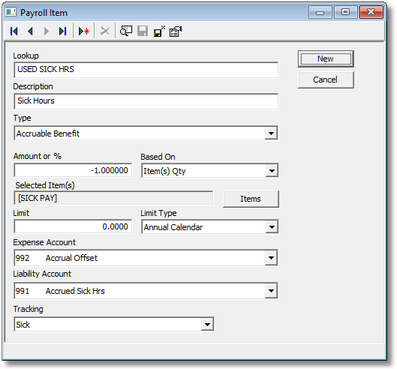Click the Lookup label text
This screenshot has width=397, height=369.
tap(26, 56)
